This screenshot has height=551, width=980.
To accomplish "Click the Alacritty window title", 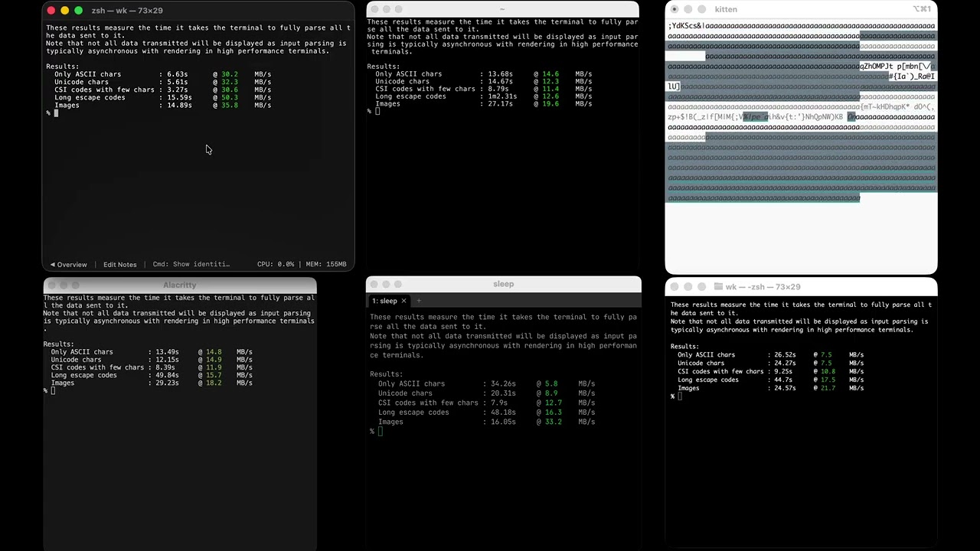I will pyautogui.click(x=180, y=285).
